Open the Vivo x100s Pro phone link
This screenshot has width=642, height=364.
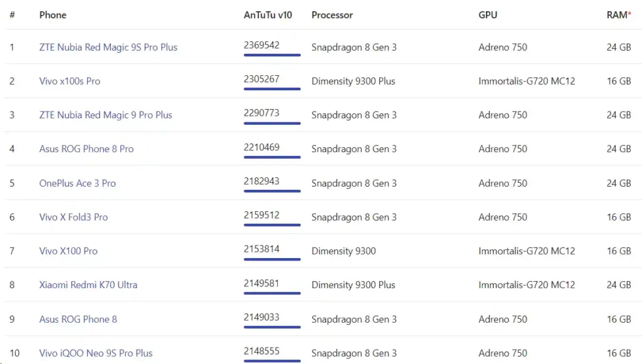[70, 81]
